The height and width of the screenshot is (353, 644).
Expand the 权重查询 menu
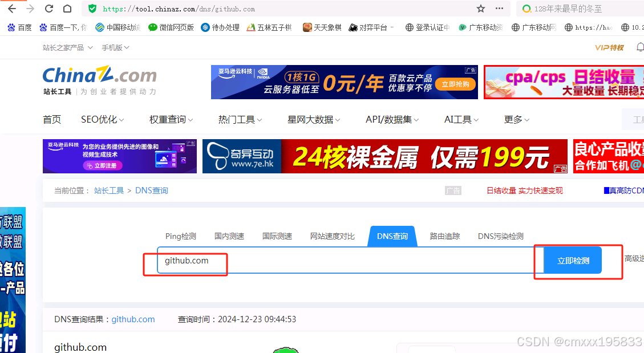[171, 119]
